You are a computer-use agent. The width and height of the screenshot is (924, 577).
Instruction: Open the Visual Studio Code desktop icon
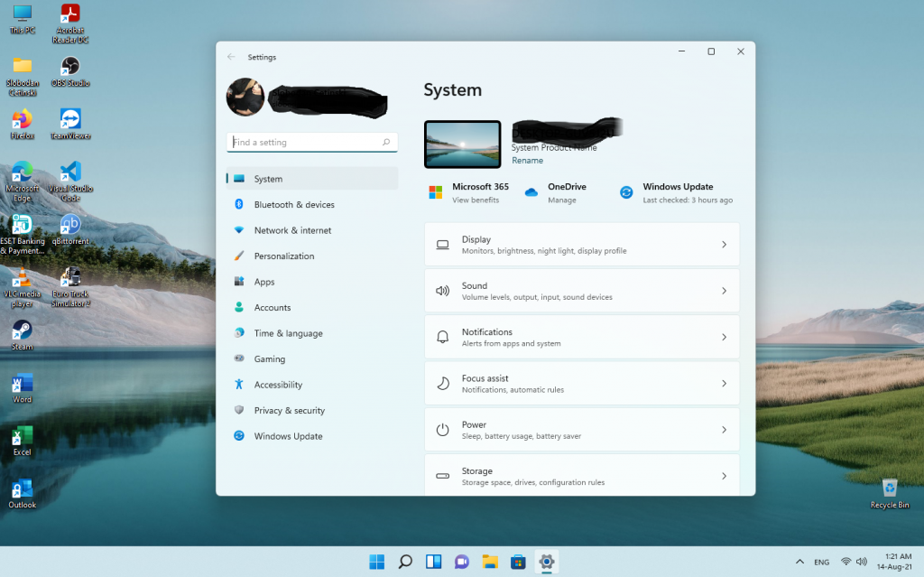pos(70,172)
